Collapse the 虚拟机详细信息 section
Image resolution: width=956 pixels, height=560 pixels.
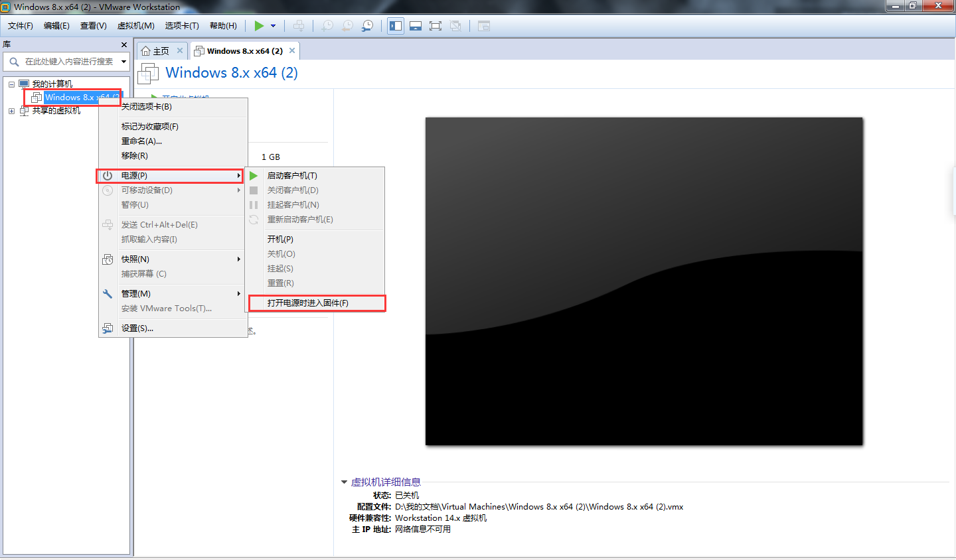click(344, 482)
